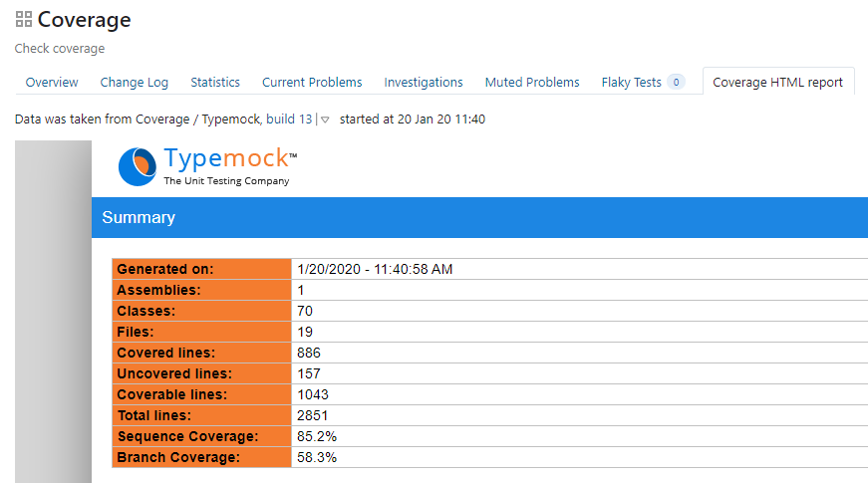Open the Statistics tab
Viewport: 868px width, 483px height.
(x=215, y=83)
